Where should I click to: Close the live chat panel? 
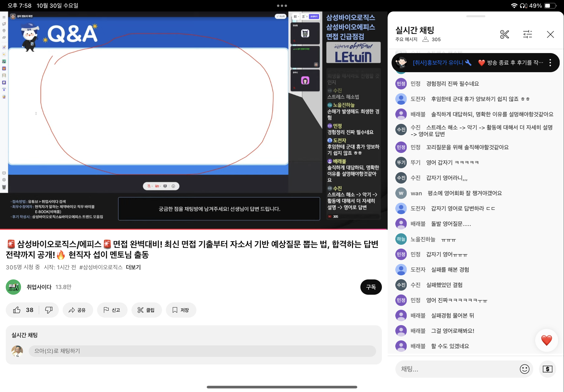pyautogui.click(x=550, y=34)
